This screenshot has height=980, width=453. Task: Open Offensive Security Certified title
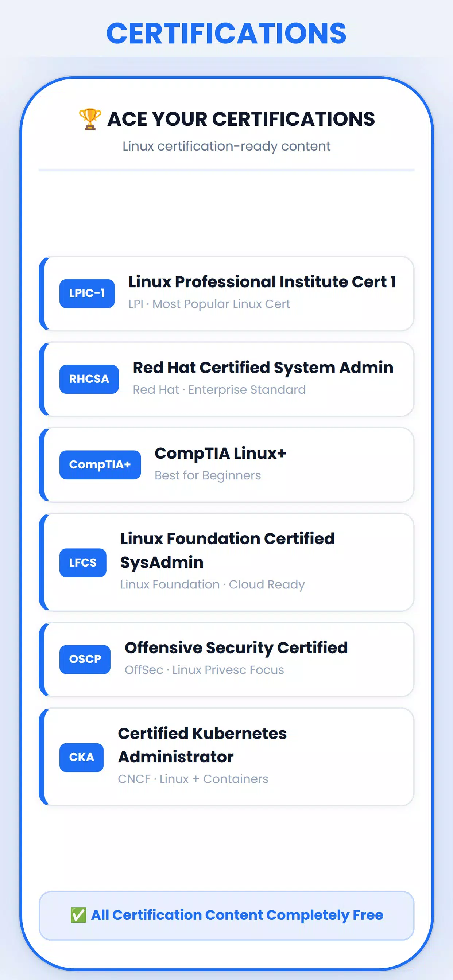[236, 648]
